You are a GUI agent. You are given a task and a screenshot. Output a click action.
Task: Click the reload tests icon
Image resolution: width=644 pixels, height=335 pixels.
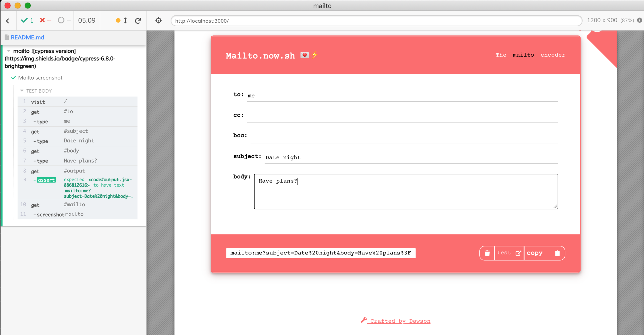138,21
